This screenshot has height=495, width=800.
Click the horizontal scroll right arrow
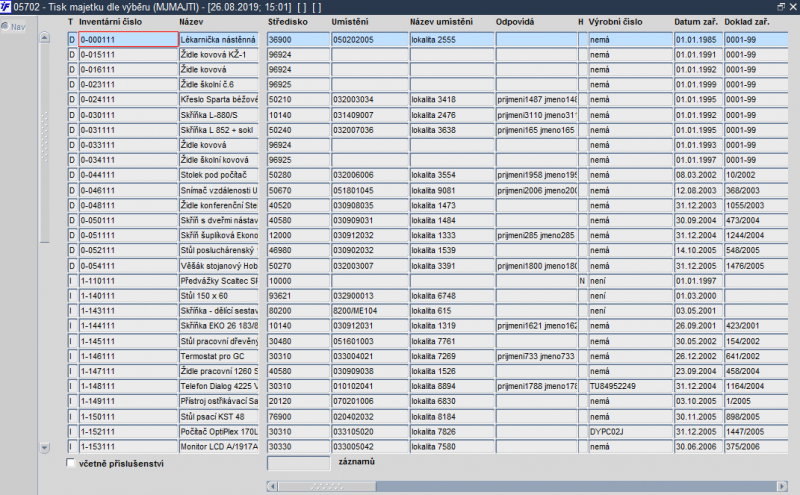point(782,486)
